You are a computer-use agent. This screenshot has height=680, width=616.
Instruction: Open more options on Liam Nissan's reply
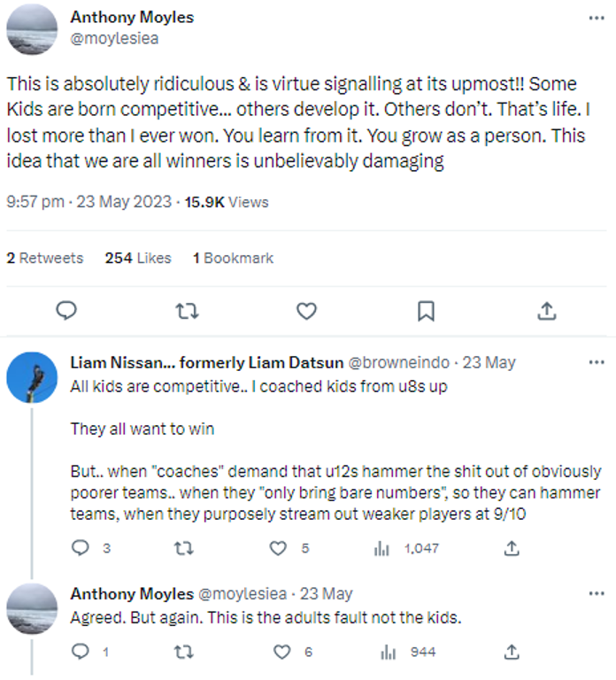(597, 362)
